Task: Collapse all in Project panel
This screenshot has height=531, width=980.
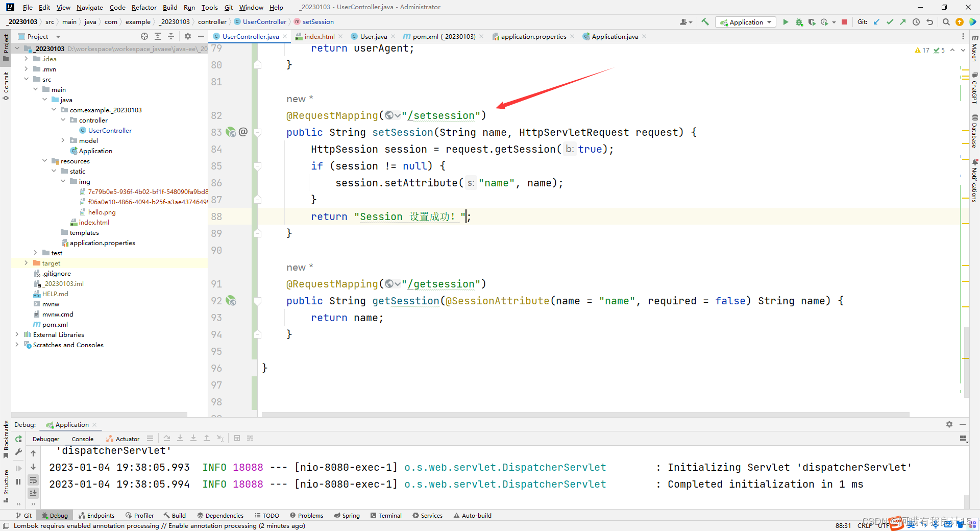Action: [x=171, y=36]
